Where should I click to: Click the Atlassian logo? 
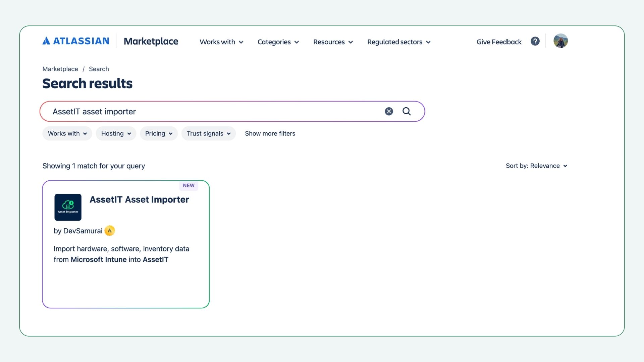[76, 41]
